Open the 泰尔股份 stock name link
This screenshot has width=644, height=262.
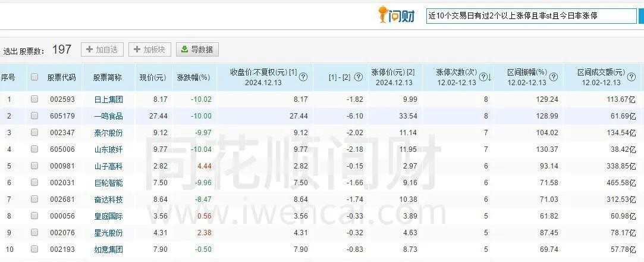point(108,132)
